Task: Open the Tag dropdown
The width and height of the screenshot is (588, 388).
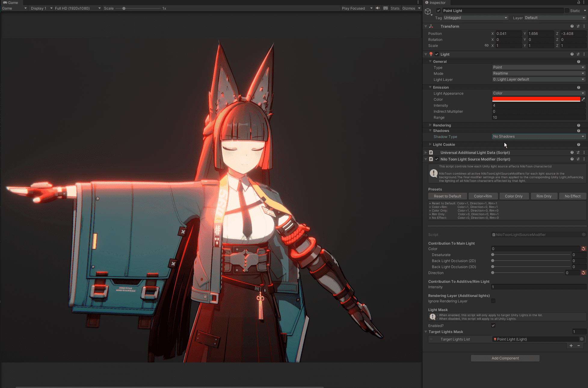Action: pos(476,18)
